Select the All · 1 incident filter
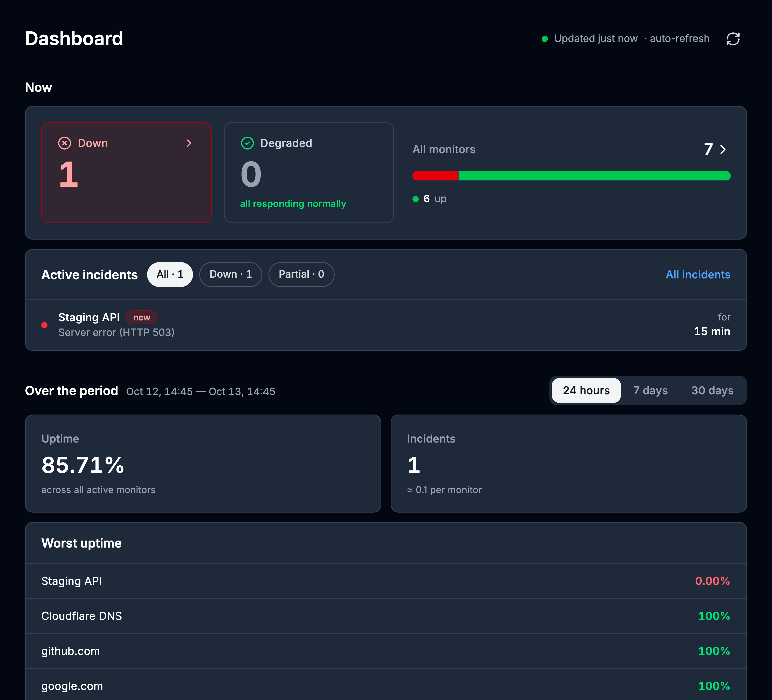 [170, 274]
